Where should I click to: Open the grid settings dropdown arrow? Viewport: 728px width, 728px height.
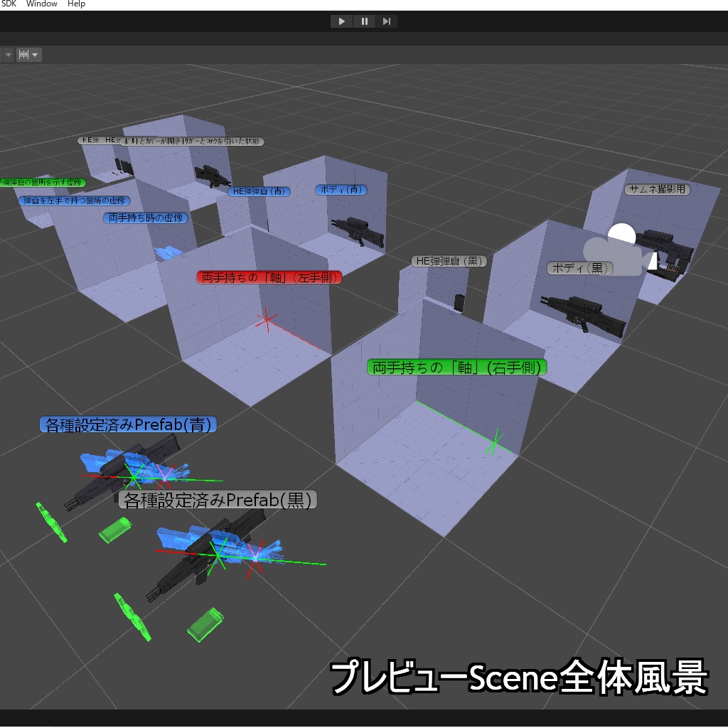tap(35, 54)
